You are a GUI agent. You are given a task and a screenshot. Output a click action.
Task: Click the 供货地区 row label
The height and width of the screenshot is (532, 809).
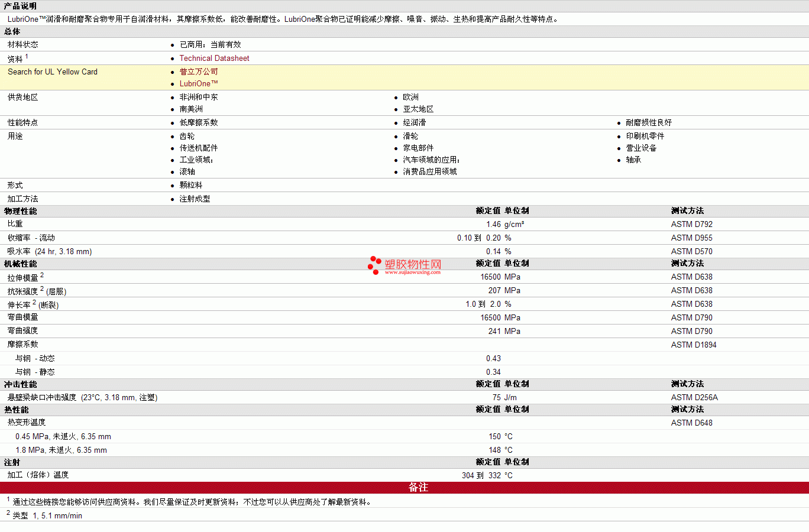tap(23, 97)
